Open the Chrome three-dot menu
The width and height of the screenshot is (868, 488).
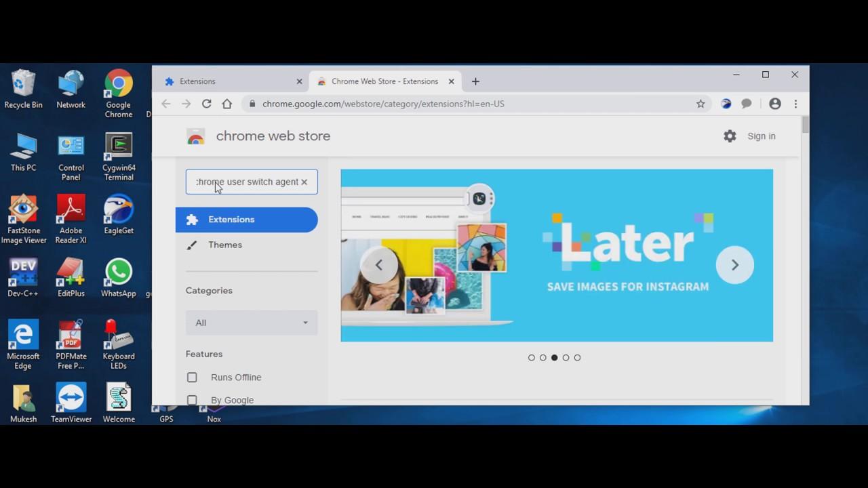point(795,104)
